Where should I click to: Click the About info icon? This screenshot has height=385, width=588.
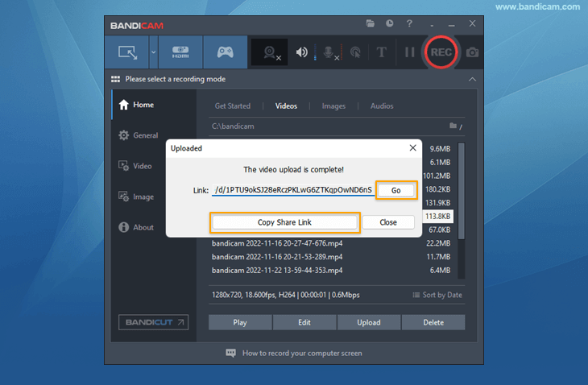pyautogui.click(x=124, y=227)
